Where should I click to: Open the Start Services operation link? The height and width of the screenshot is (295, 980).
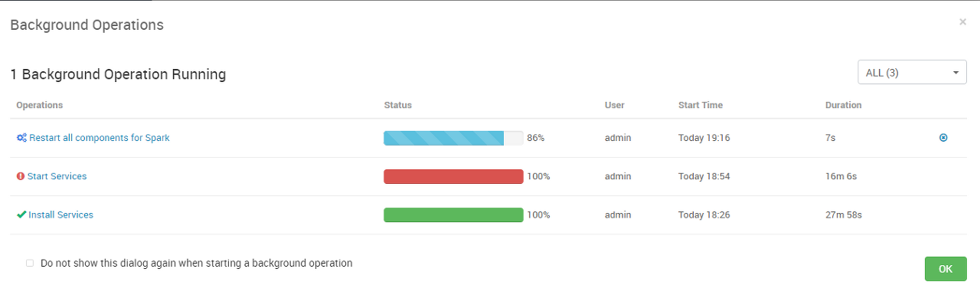coord(57,176)
